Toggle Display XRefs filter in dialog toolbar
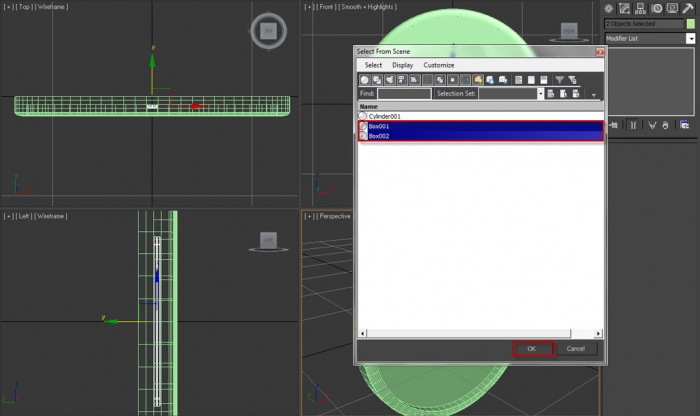 tap(453, 80)
